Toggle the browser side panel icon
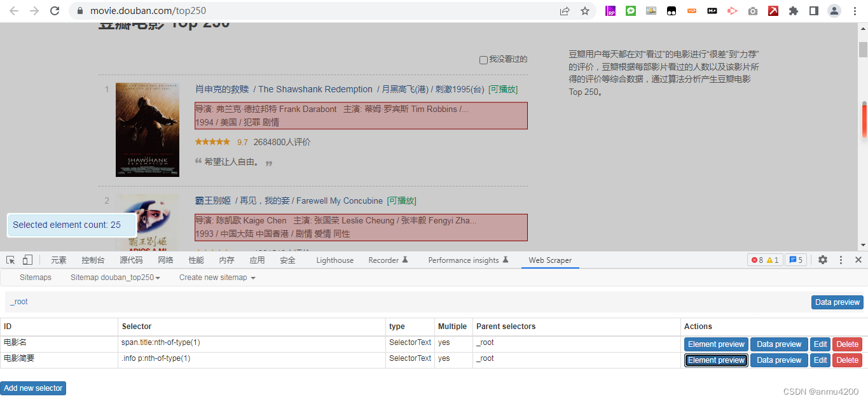This screenshot has width=868, height=401. (814, 11)
